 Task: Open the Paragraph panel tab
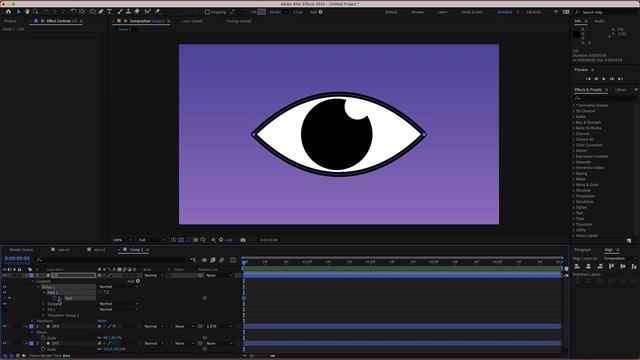click(x=583, y=250)
